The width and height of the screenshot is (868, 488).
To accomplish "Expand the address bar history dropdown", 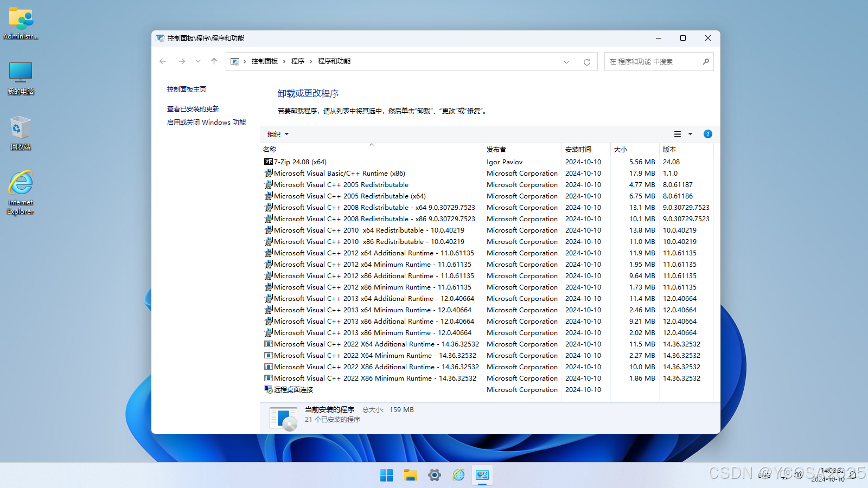I will (x=566, y=62).
